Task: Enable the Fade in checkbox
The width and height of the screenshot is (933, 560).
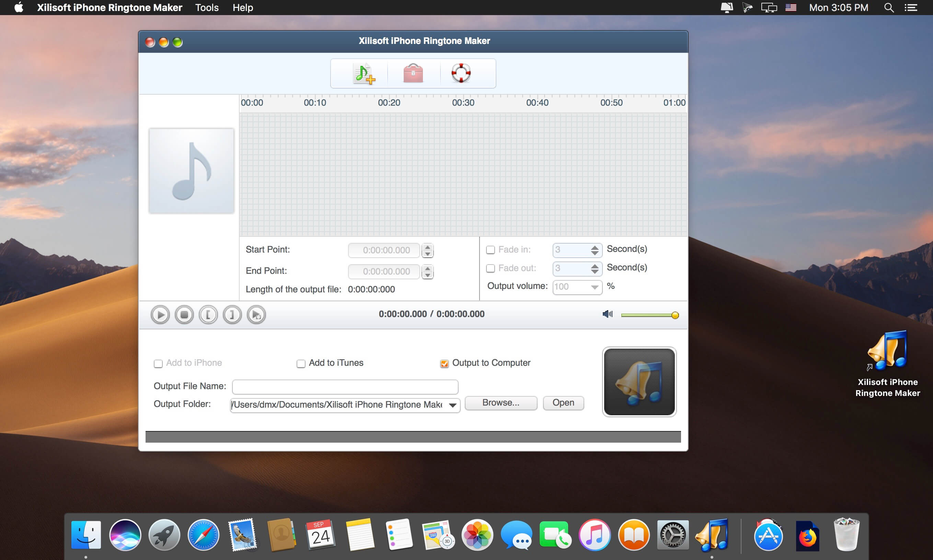Action: click(490, 250)
